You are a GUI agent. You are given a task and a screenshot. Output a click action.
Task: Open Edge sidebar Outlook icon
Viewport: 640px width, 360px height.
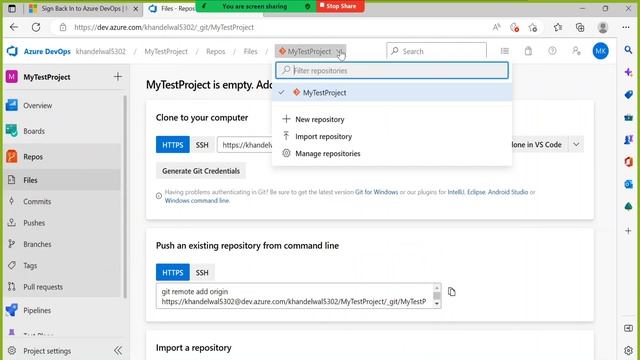point(629,184)
